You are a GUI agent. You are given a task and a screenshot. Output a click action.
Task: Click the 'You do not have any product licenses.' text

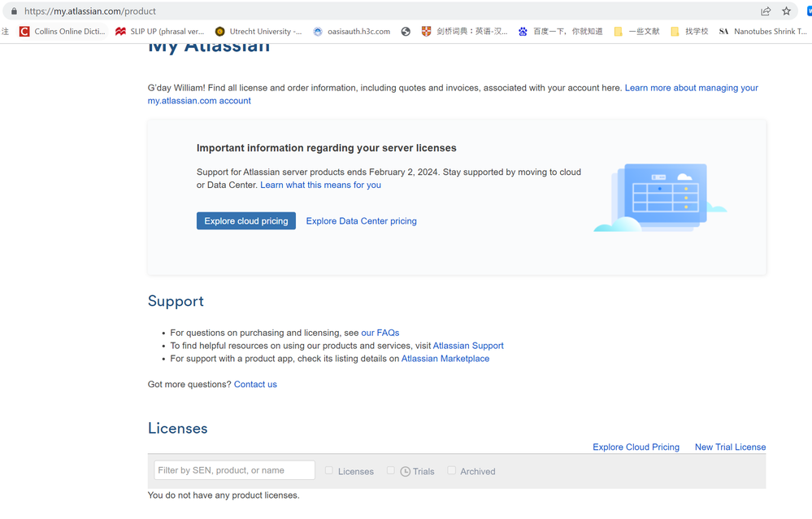(x=224, y=495)
